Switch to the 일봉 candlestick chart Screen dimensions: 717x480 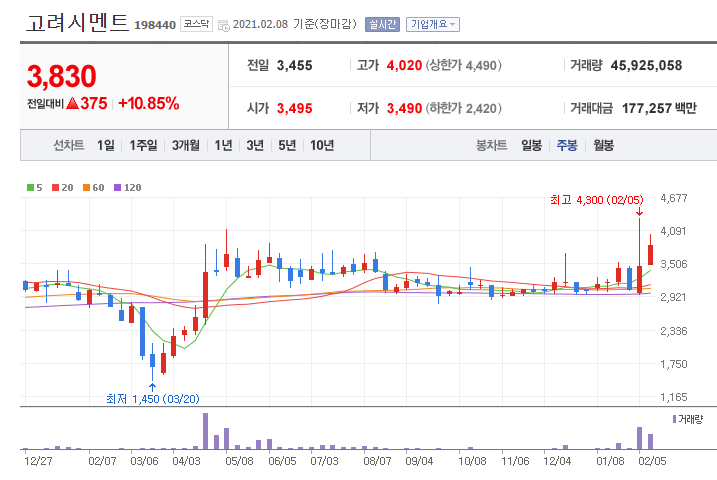pyautogui.click(x=531, y=145)
